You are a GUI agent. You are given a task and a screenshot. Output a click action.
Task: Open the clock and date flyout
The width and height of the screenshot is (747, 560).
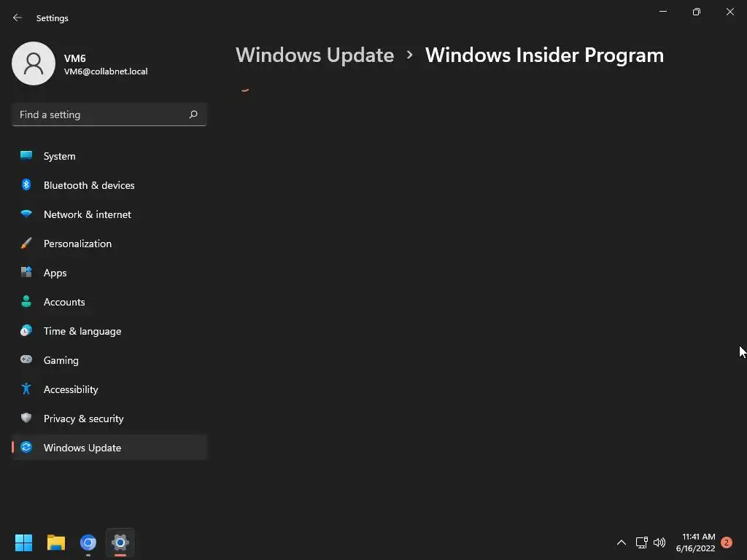click(695, 542)
